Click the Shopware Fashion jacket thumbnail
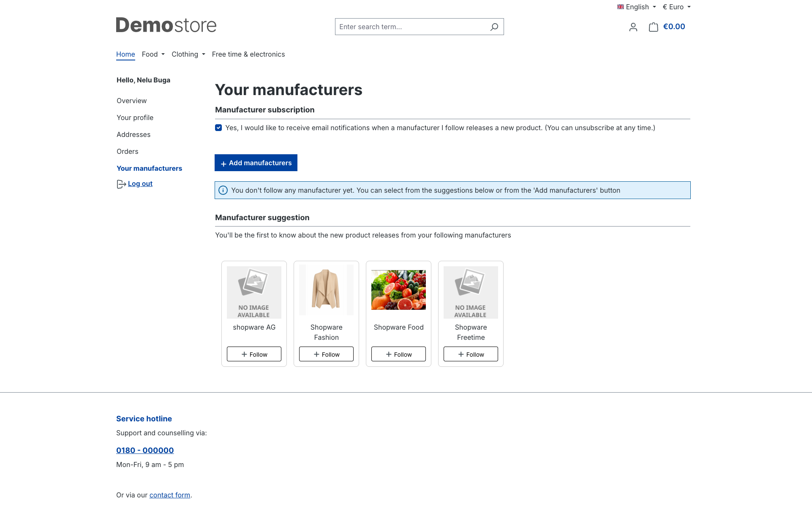 pos(326,290)
